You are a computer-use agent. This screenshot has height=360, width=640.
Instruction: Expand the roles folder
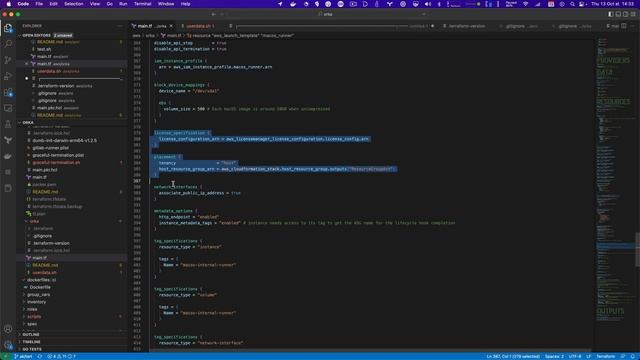click(32, 309)
